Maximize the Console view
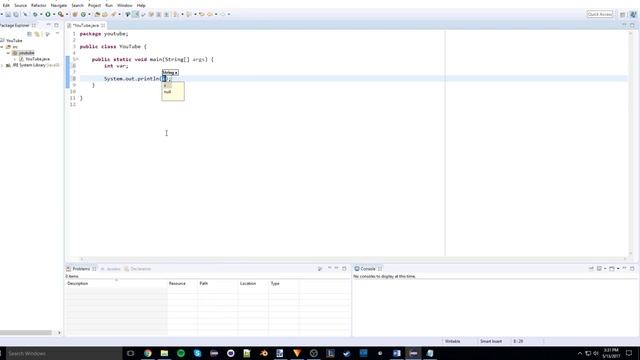This screenshot has width=640, height=360. (632, 268)
